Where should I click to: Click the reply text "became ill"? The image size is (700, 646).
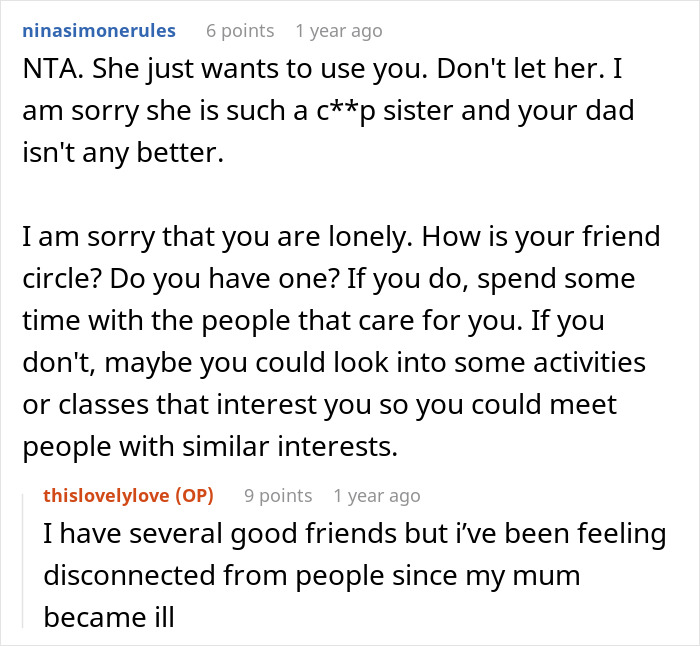point(108,618)
